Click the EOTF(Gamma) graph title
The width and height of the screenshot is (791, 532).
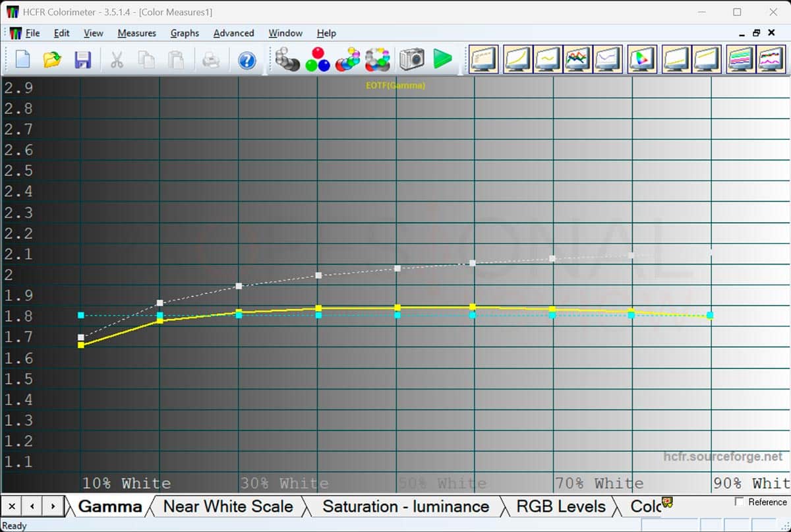pos(395,86)
